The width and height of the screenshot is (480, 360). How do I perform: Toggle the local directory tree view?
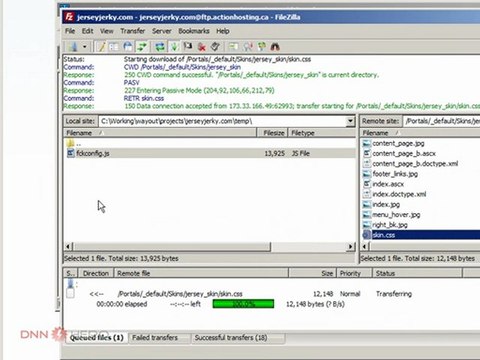[114, 47]
